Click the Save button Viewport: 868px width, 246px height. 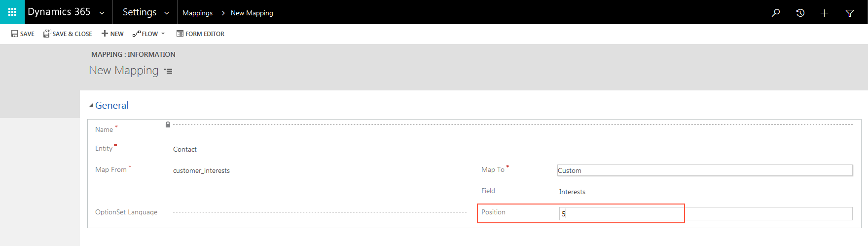coord(23,34)
